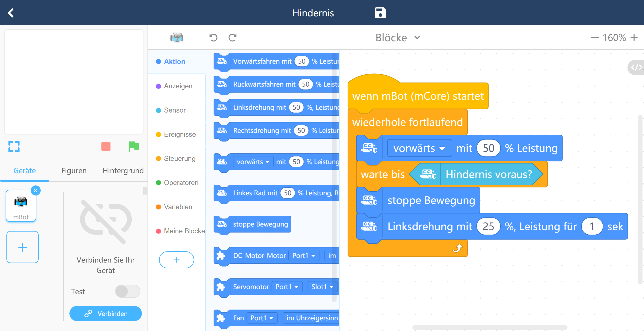Image resolution: width=644 pixels, height=331 pixels.
Task: Click puzzle icon on Fan block
Action: point(221,318)
